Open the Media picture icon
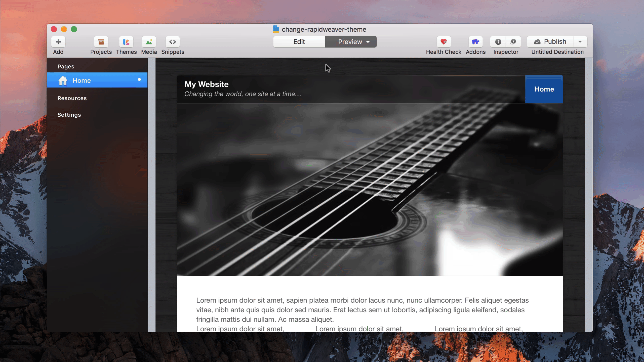Image resolution: width=644 pixels, height=362 pixels. (x=149, y=42)
